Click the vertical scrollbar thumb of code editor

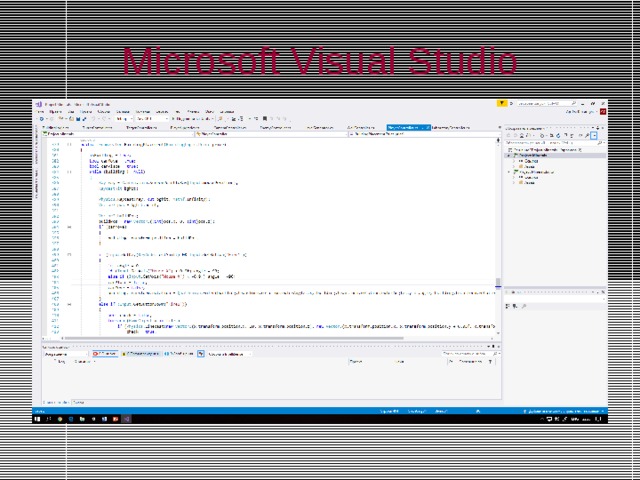pos(498,282)
